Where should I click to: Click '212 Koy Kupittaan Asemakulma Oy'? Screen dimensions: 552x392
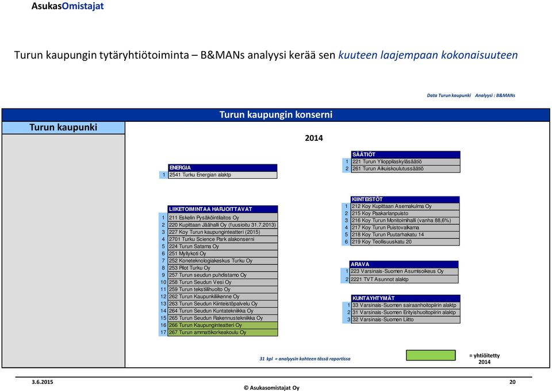[405, 206]
